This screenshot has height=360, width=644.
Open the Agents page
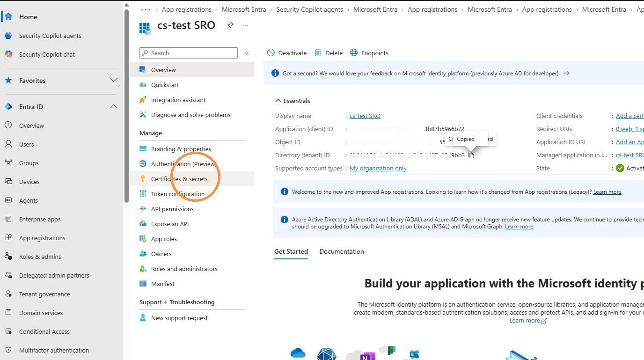28,200
